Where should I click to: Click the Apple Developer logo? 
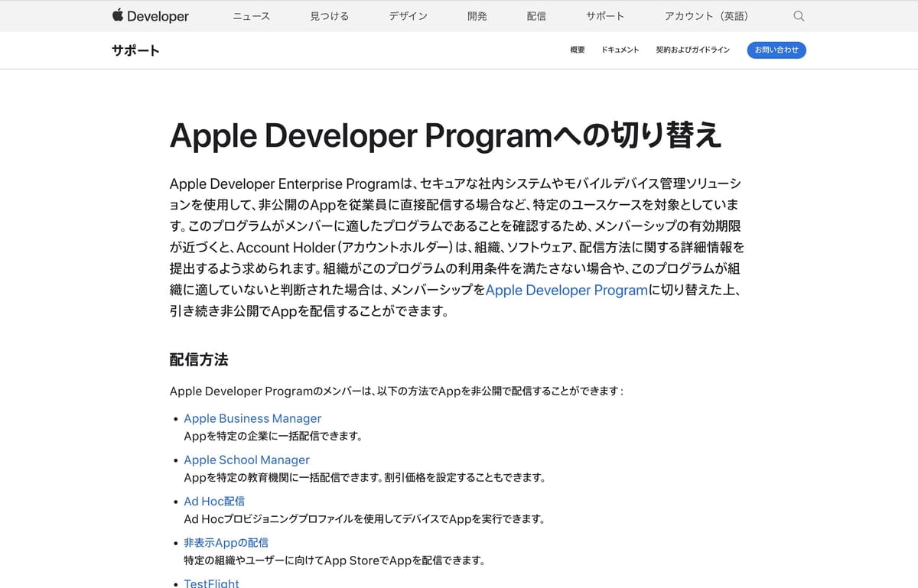(x=150, y=16)
